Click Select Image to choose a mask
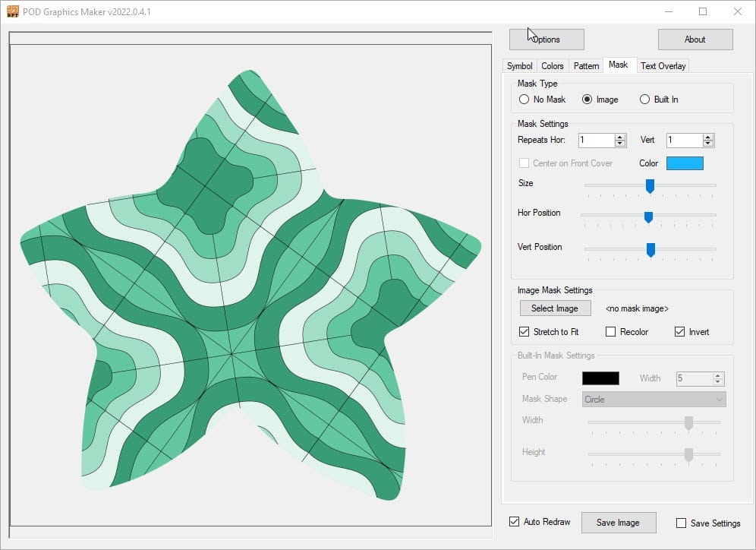 click(x=555, y=308)
